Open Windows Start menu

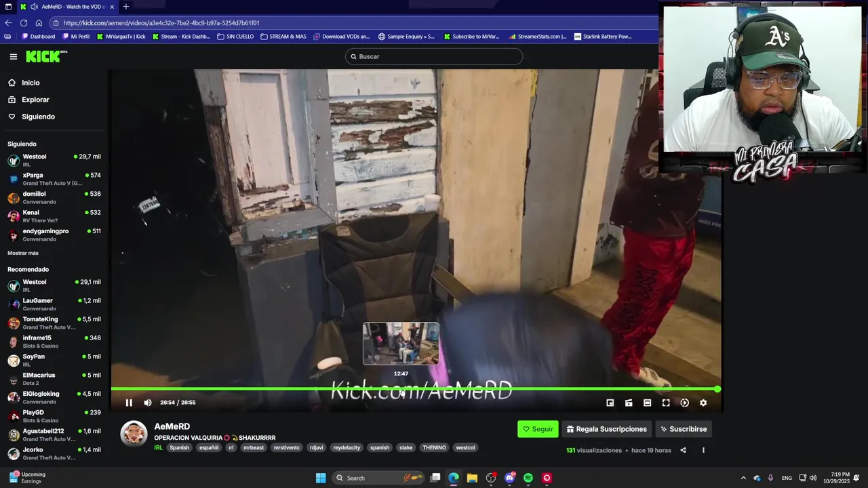321,478
